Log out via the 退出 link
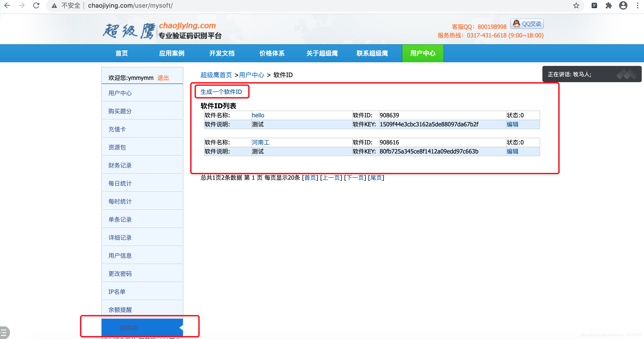 tap(163, 78)
